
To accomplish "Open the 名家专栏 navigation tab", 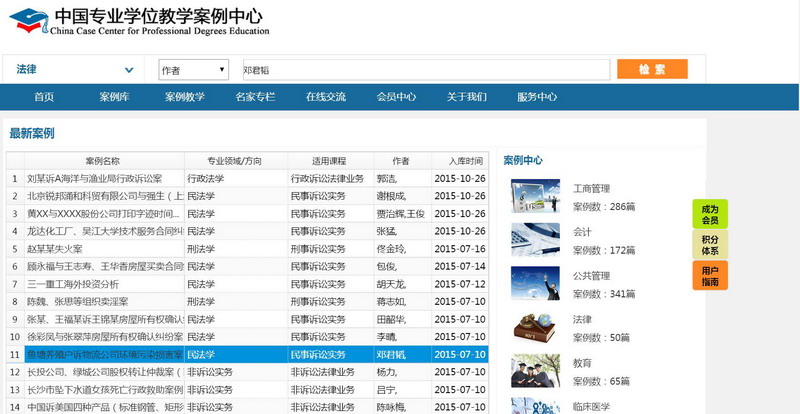I will point(255,97).
